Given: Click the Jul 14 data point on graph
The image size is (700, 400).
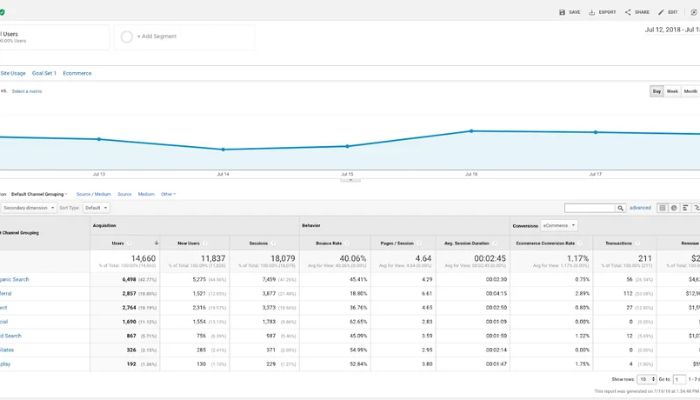Looking at the screenshot, I should tap(223, 150).
